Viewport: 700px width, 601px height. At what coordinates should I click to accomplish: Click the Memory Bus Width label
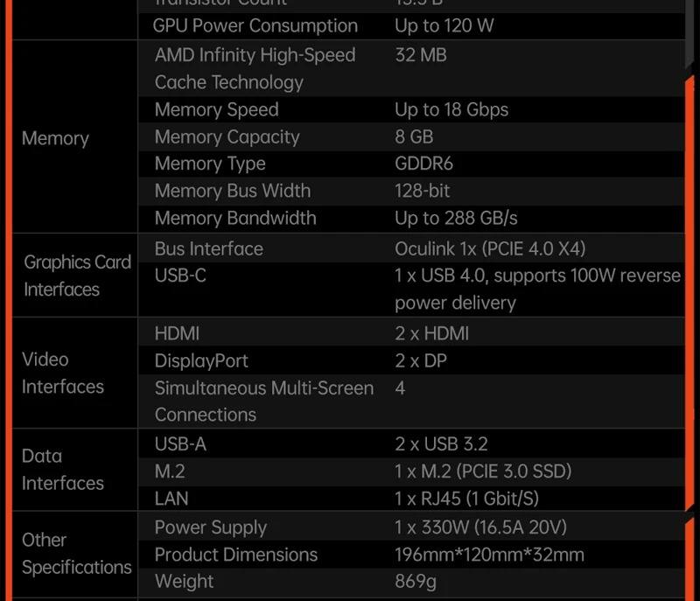click(233, 191)
